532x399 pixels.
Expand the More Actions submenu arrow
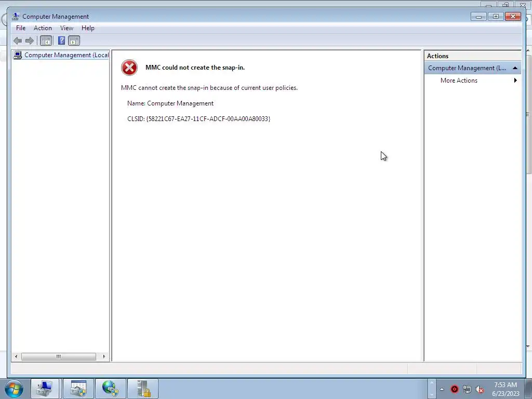[515, 81]
